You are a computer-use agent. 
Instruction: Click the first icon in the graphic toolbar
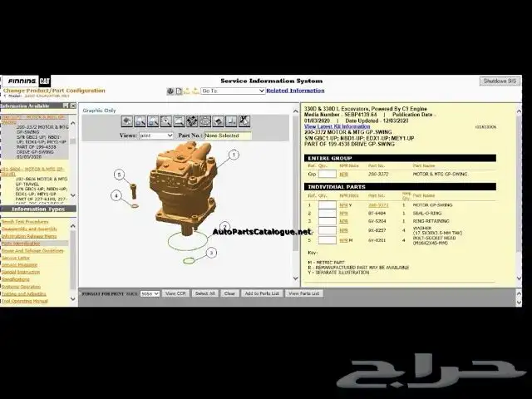point(126,121)
